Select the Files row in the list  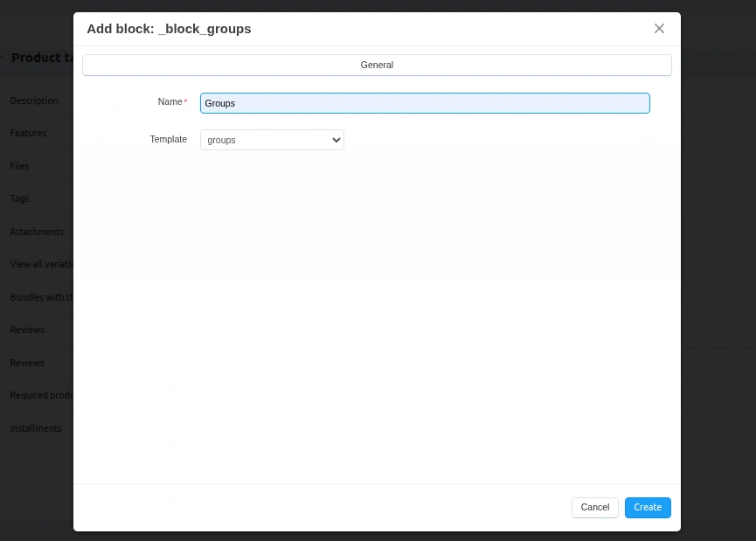(20, 166)
